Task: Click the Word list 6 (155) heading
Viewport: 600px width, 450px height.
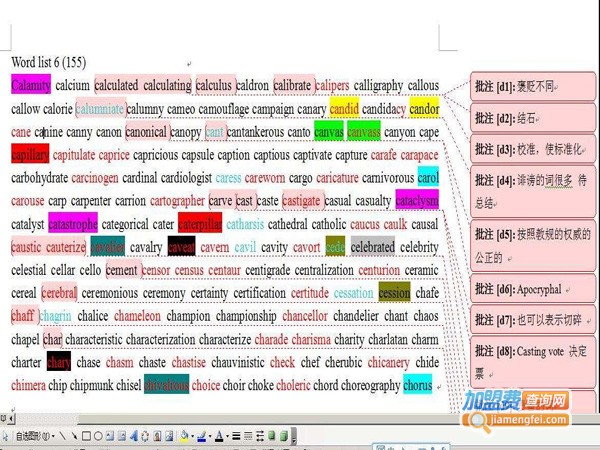Action: click(x=49, y=63)
